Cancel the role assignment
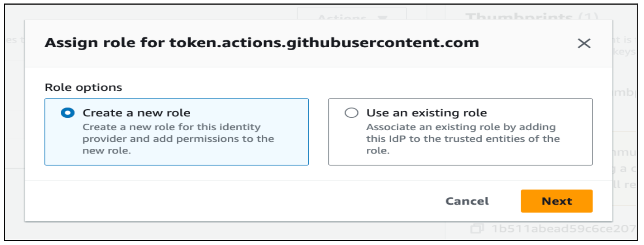644x245 pixels. click(x=467, y=201)
